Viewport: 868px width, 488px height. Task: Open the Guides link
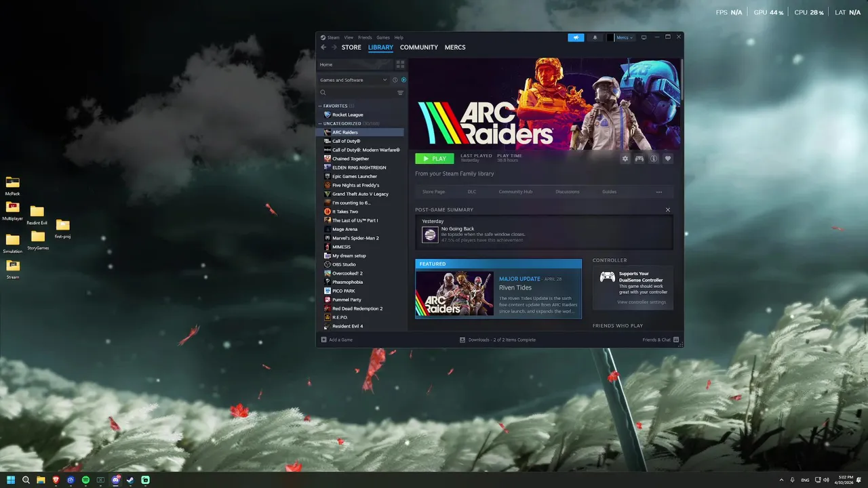coord(610,192)
